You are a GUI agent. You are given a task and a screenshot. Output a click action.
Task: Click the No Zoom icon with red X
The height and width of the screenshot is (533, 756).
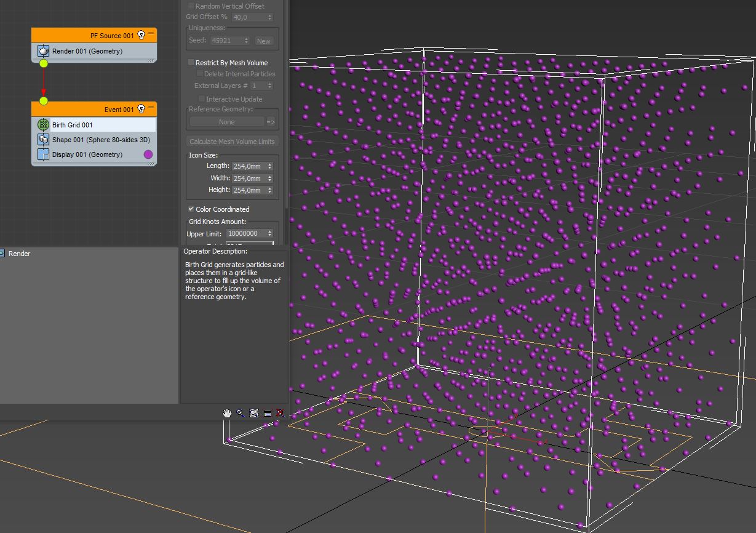[x=281, y=413]
